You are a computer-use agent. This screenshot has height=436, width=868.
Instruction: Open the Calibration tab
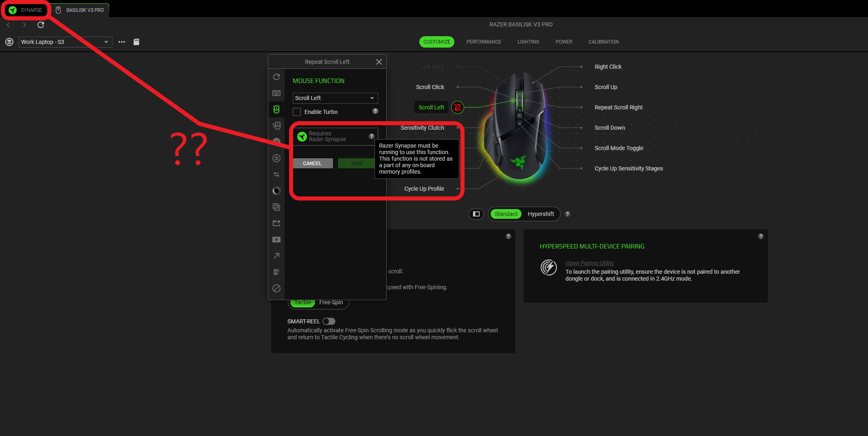click(x=603, y=42)
